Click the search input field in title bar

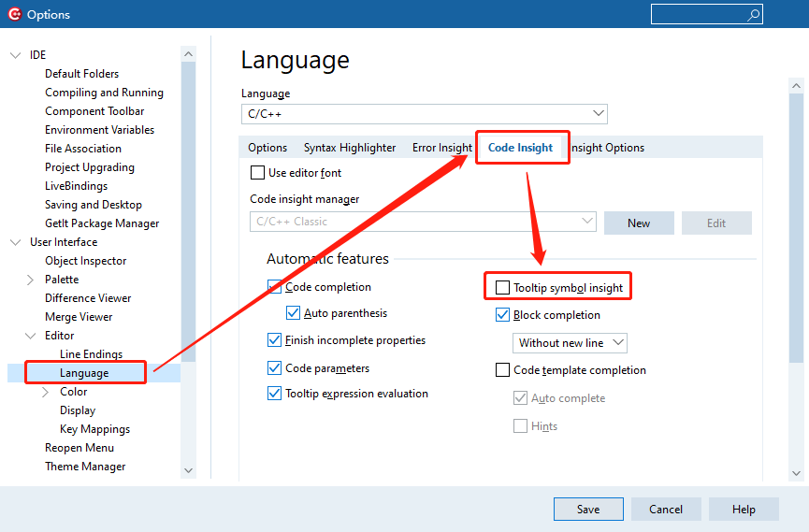(x=706, y=14)
